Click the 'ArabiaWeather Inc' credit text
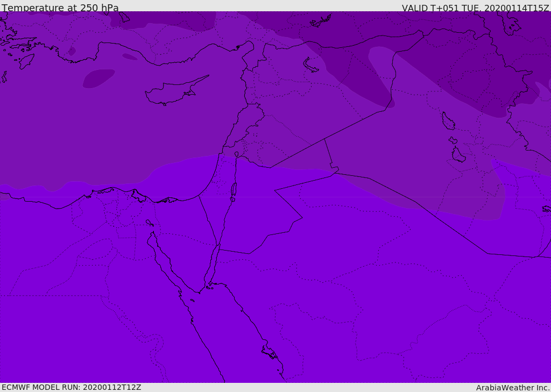 pos(513,388)
